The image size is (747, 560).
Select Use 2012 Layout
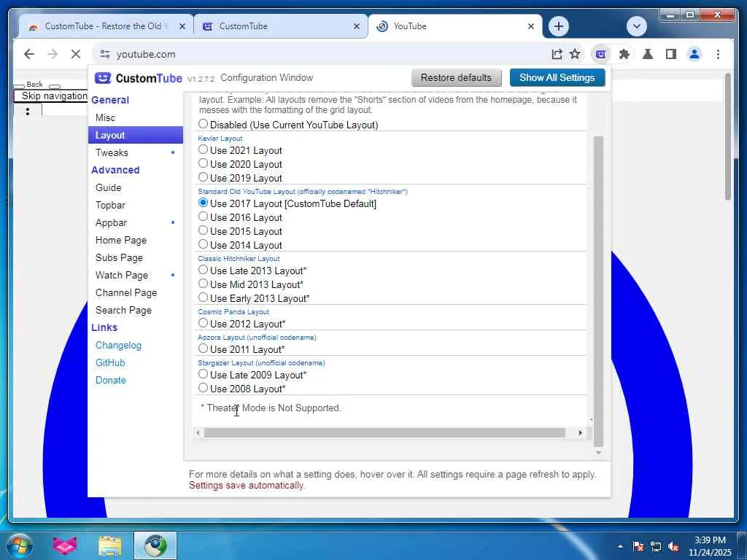point(203,323)
